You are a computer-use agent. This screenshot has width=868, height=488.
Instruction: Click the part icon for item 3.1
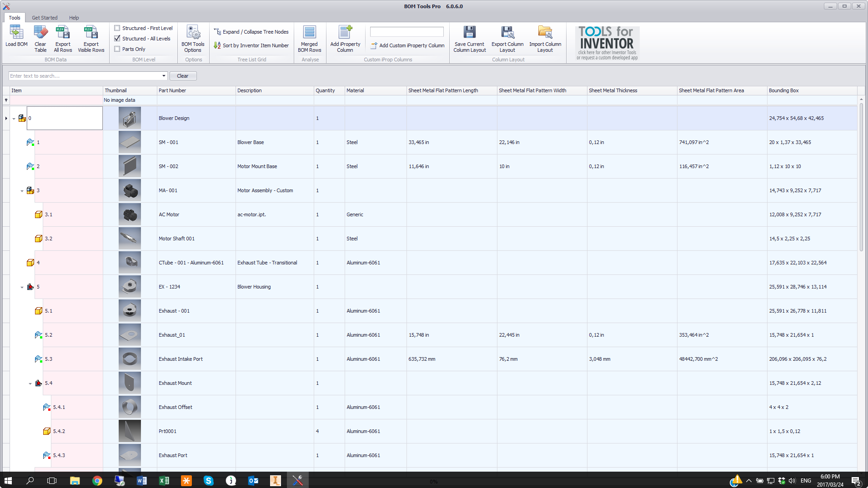(39, 214)
